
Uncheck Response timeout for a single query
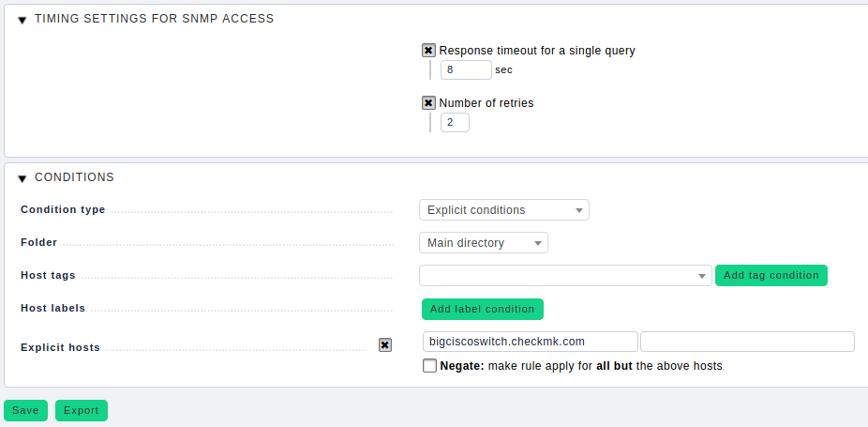[428, 51]
